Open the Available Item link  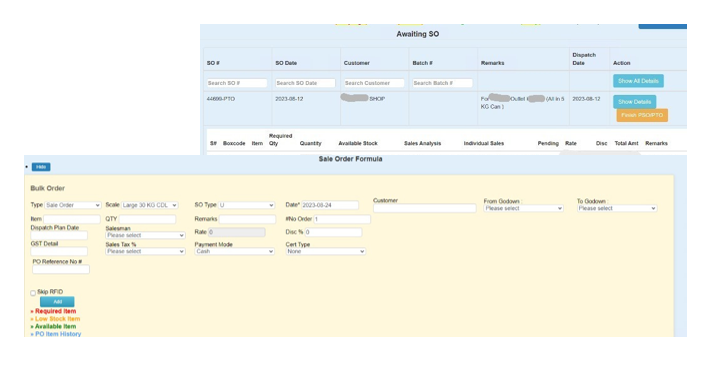coord(55,326)
